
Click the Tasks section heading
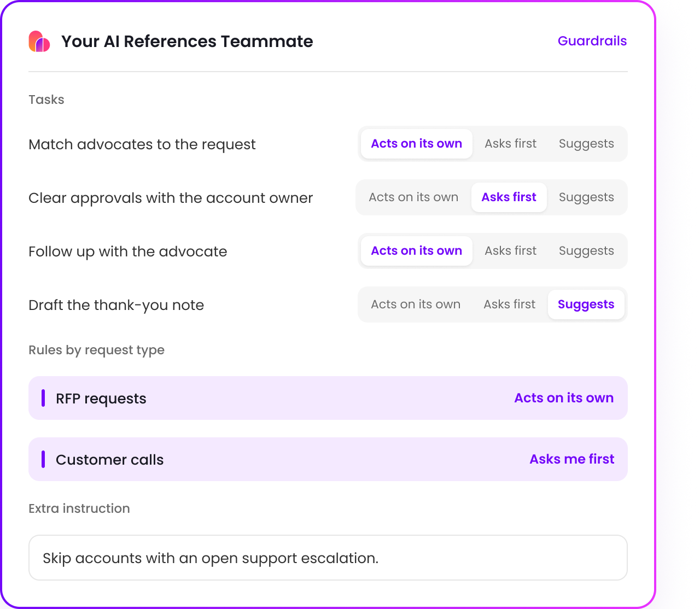(46, 99)
